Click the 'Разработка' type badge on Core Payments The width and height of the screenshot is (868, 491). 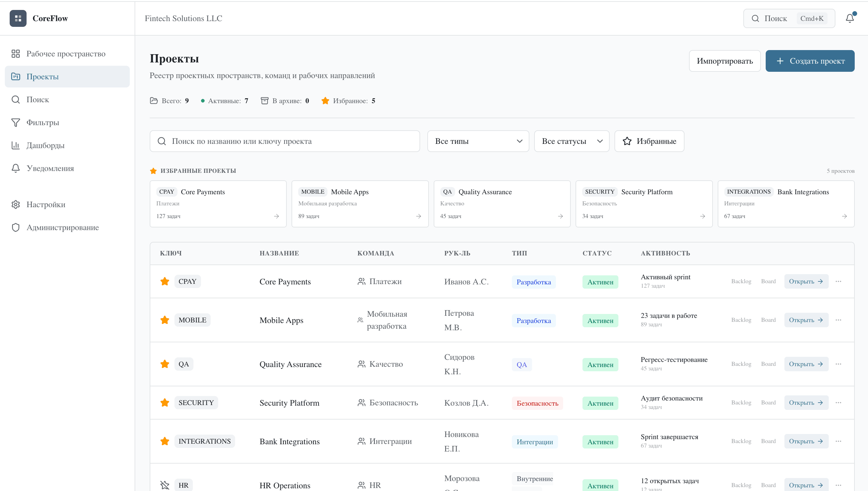533,282
